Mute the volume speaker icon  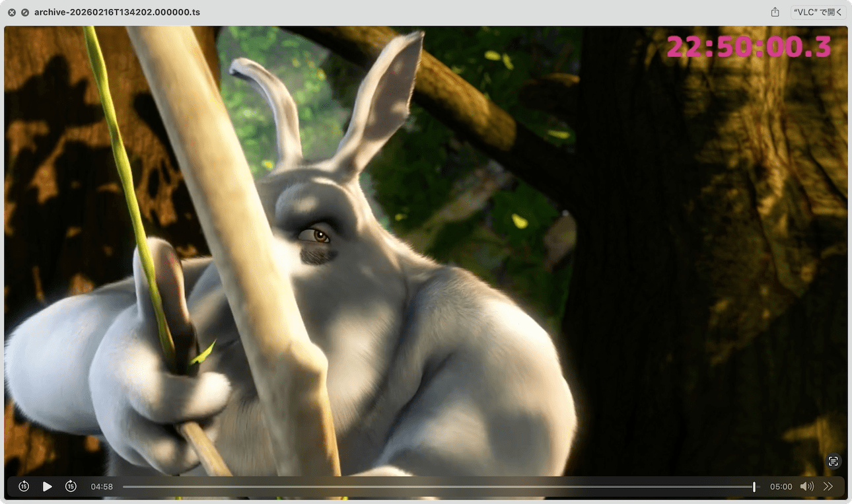click(x=806, y=487)
